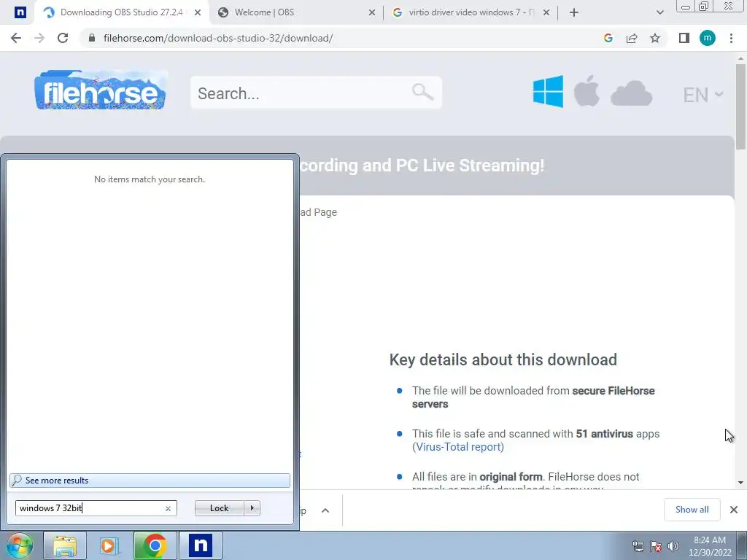The height and width of the screenshot is (560, 747).
Task: Close the Welcome | OBS tab
Action: [372, 12]
